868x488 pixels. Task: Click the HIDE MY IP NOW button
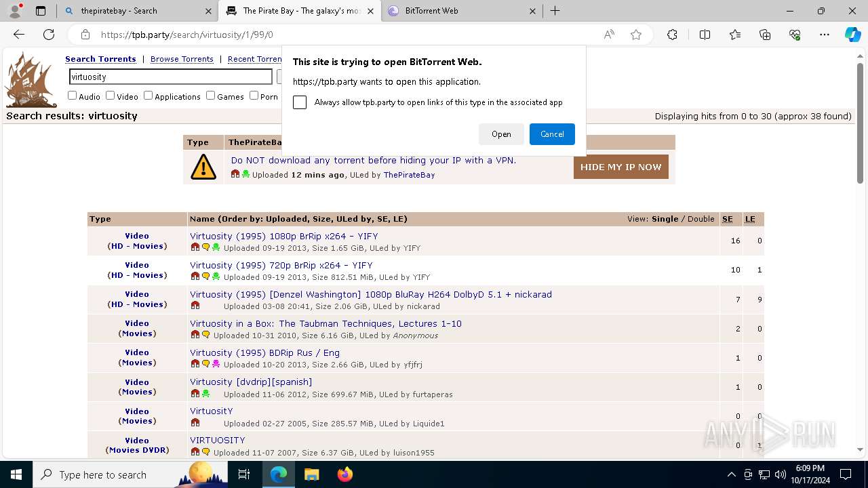620,167
